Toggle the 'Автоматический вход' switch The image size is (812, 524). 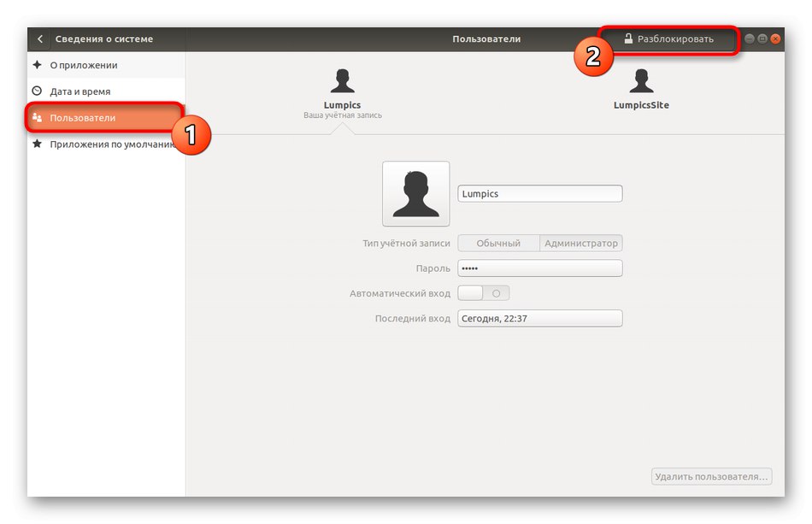484,293
